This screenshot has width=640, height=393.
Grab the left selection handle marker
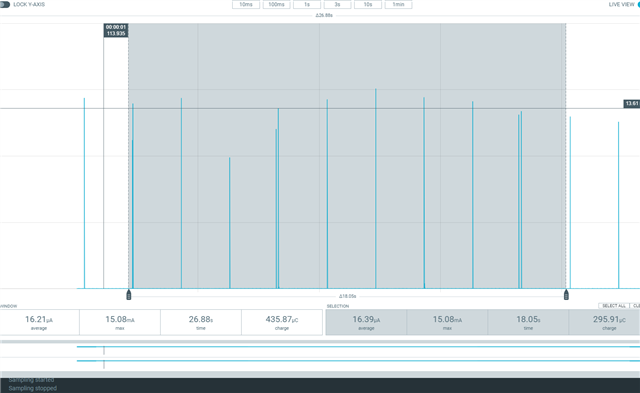click(129, 295)
